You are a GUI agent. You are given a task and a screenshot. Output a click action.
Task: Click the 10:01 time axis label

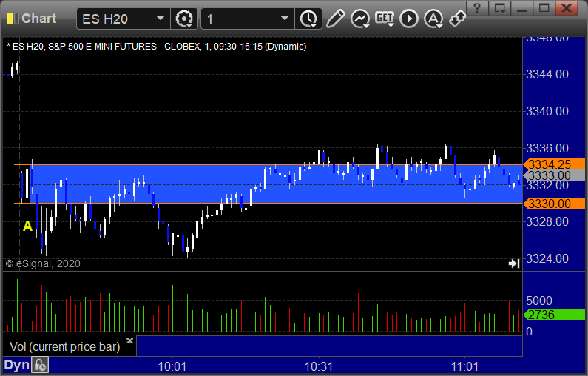point(172,366)
